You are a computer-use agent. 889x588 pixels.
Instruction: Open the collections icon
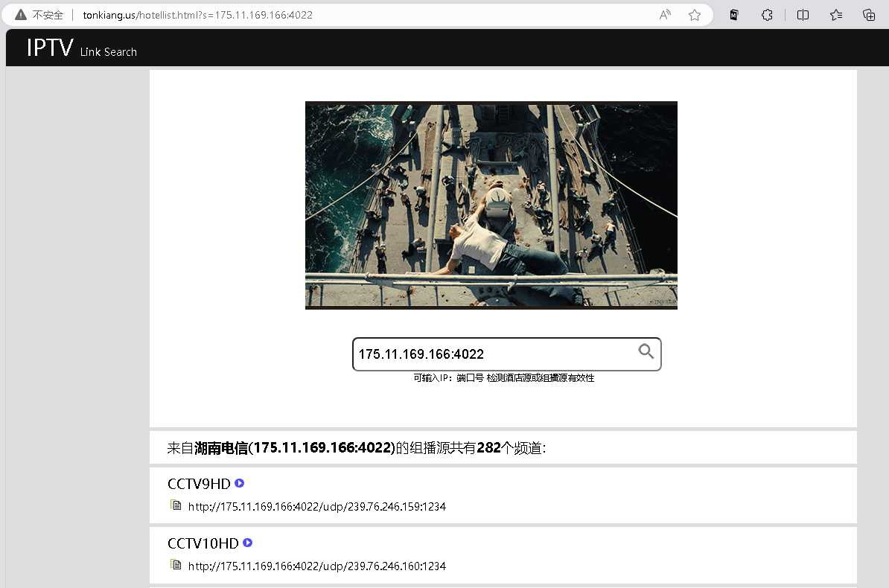pos(869,15)
